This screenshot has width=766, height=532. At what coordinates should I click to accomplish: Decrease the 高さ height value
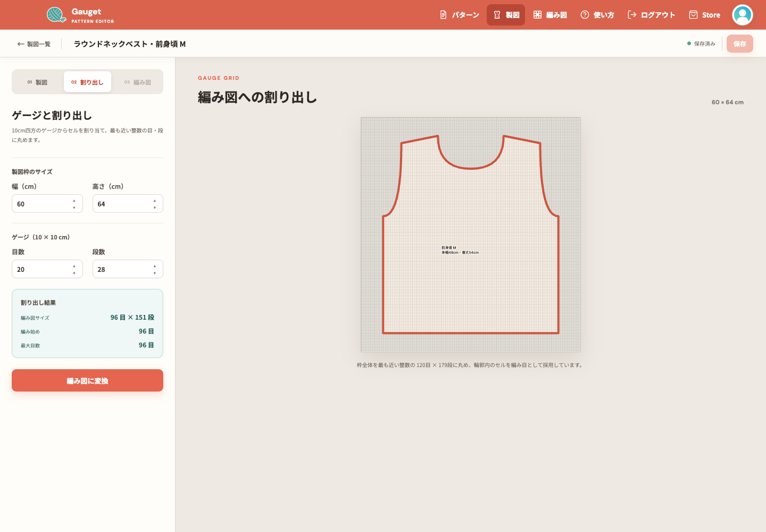point(155,207)
